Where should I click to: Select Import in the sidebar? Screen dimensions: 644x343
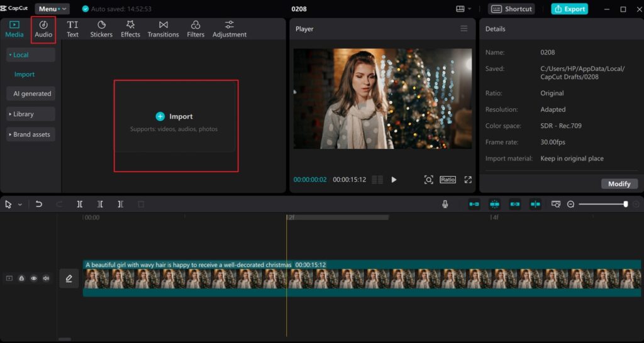pyautogui.click(x=25, y=74)
